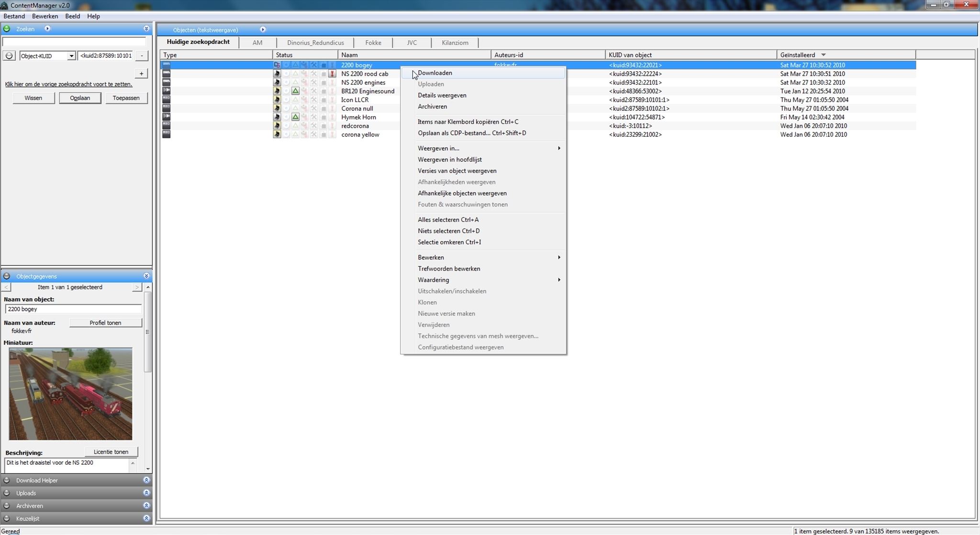
Task: Click the type icon of NS 2200 engines
Action: click(x=166, y=82)
